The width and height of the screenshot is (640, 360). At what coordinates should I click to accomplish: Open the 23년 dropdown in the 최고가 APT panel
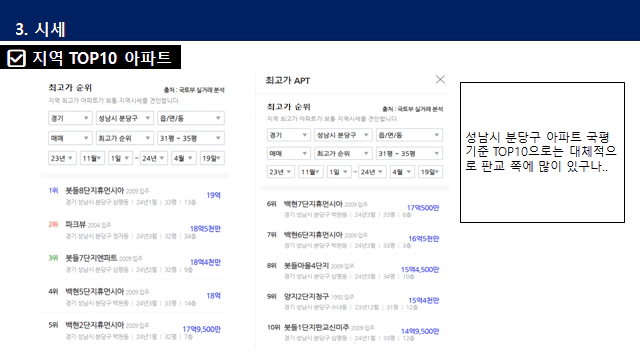[281, 172]
